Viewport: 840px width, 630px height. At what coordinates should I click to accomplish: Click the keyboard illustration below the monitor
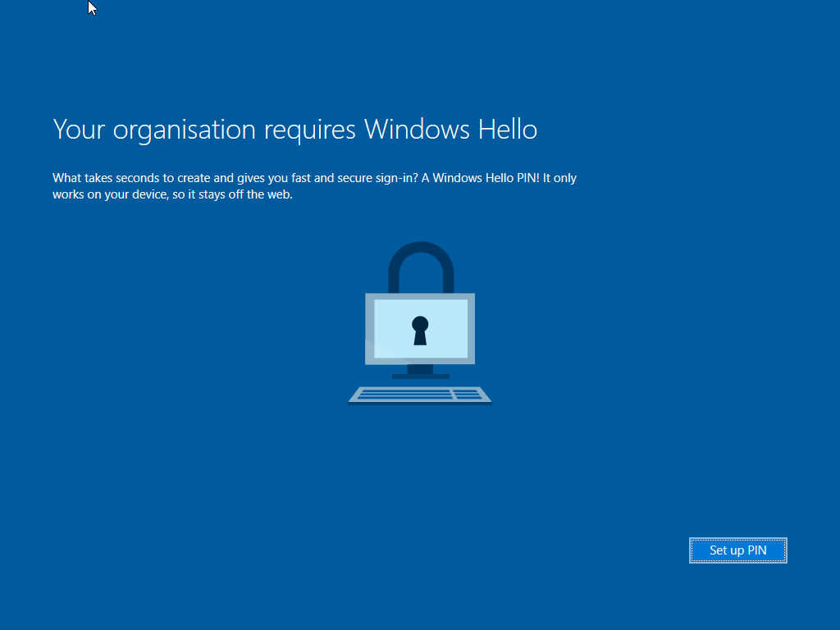(419, 395)
